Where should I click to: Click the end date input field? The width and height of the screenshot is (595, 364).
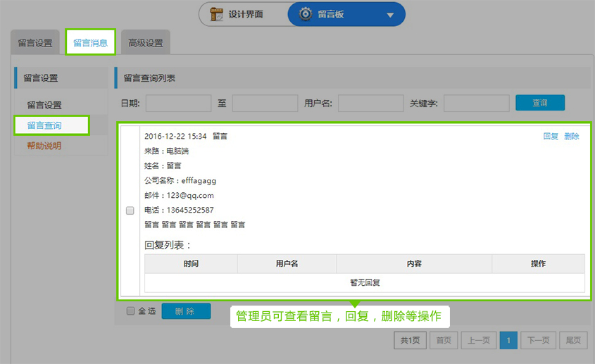click(x=265, y=103)
